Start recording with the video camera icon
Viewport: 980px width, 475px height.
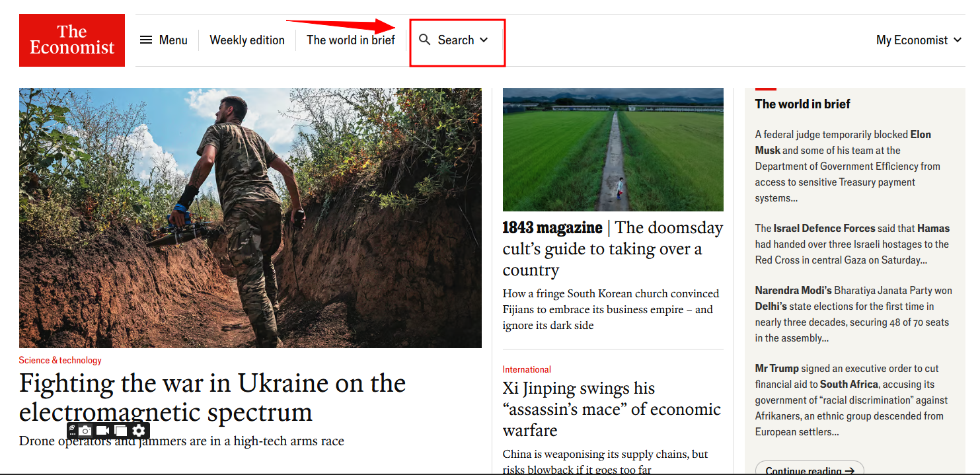click(x=102, y=431)
